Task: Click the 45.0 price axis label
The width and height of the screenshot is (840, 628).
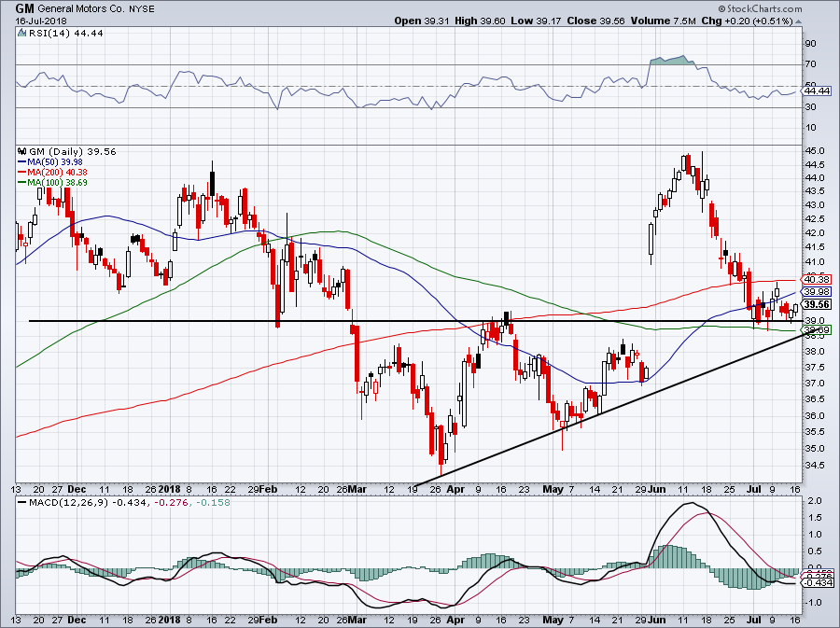Action: pos(815,151)
